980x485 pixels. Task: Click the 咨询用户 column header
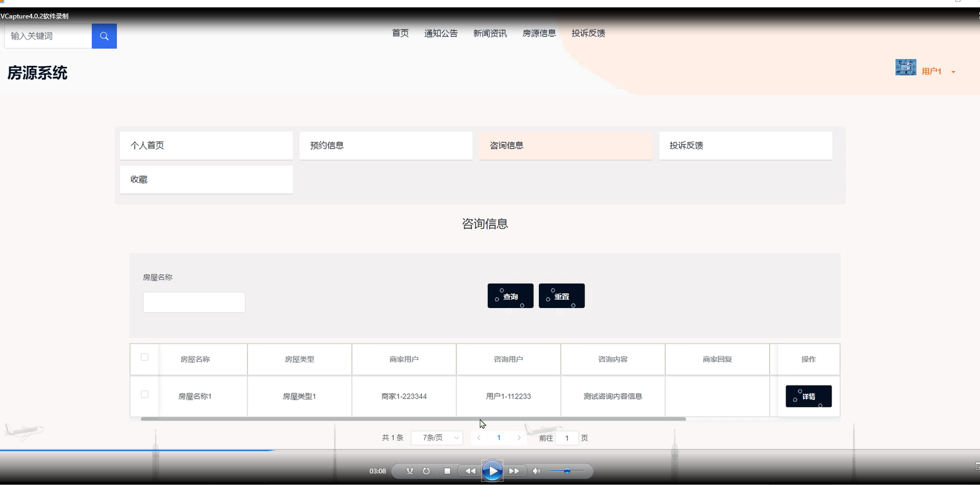point(508,359)
